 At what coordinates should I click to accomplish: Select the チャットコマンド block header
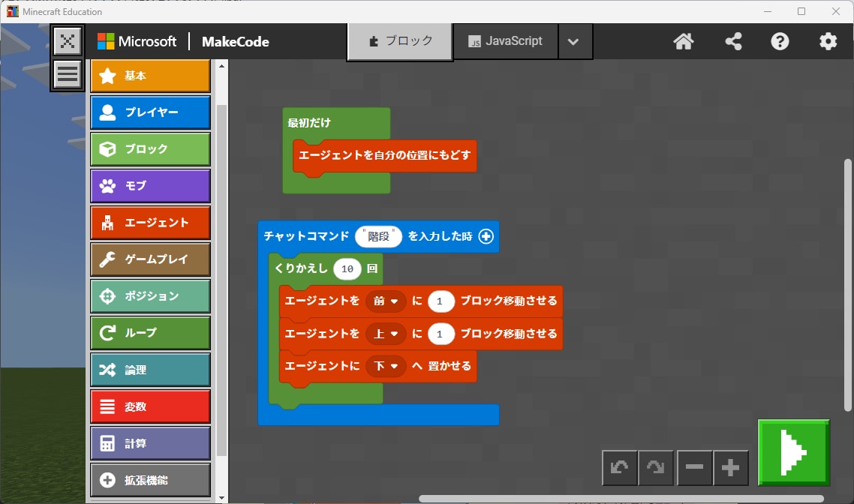[x=306, y=236]
